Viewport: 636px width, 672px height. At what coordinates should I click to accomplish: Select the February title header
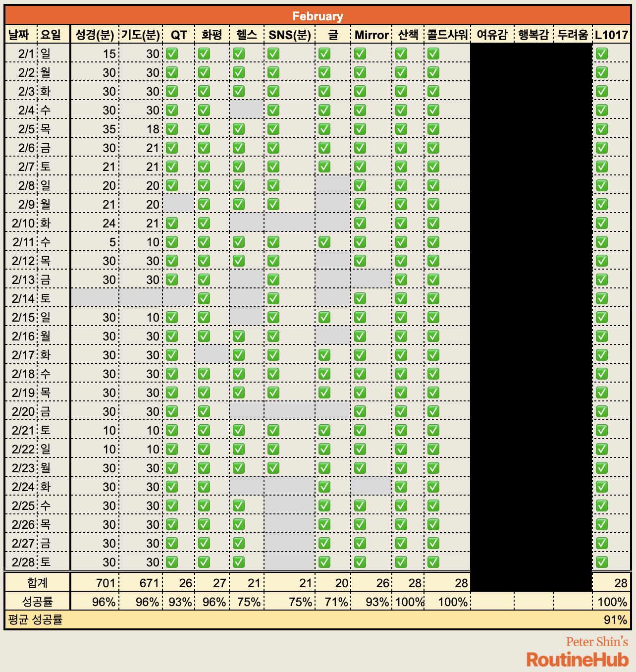tap(318, 16)
